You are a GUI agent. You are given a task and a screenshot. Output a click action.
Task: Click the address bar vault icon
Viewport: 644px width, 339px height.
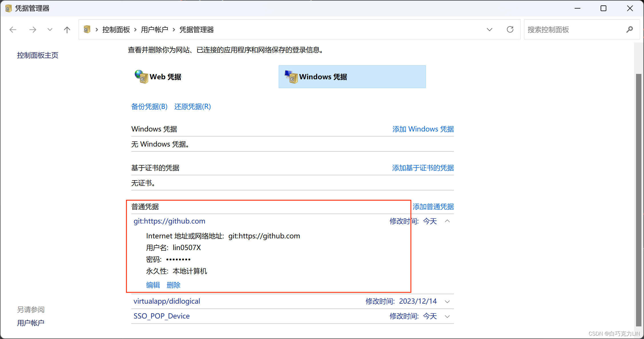point(87,29)
